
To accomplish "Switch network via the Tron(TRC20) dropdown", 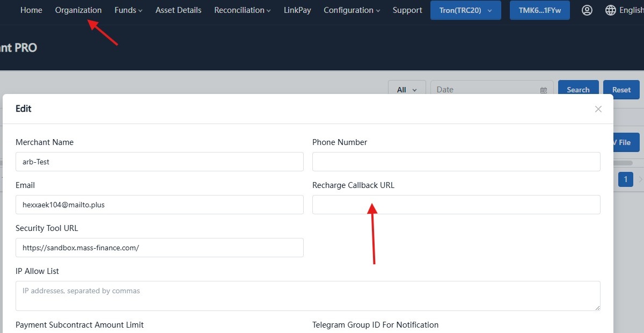I will coord(465,10).
